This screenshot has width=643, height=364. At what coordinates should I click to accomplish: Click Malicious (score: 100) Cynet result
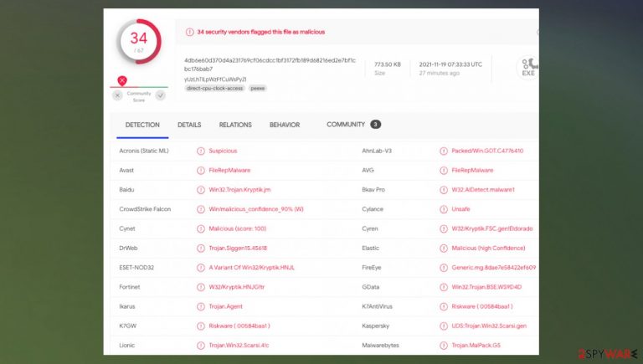[238, 228]
